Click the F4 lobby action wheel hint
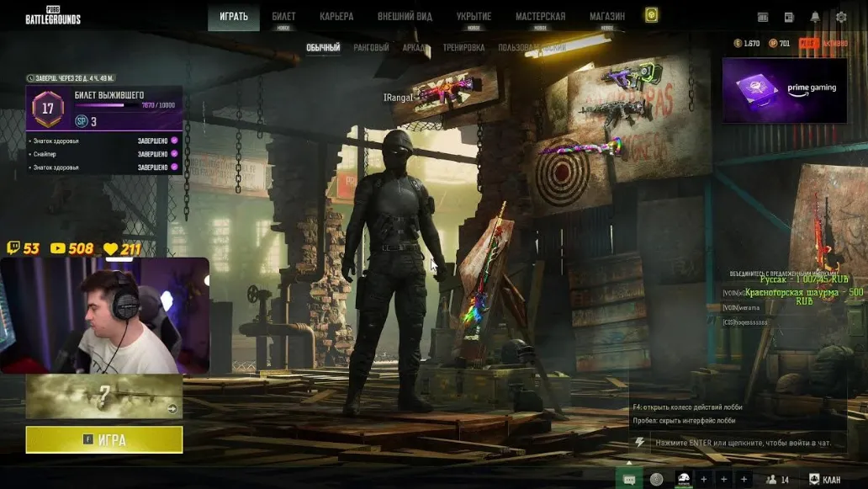Screen dimensions: 868x489 [x=687, y=407]
